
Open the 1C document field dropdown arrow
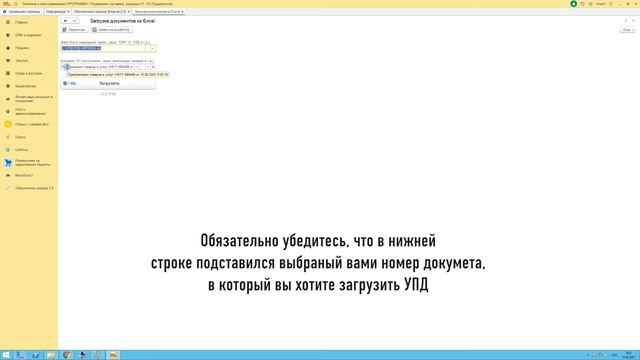click(138, 67)
